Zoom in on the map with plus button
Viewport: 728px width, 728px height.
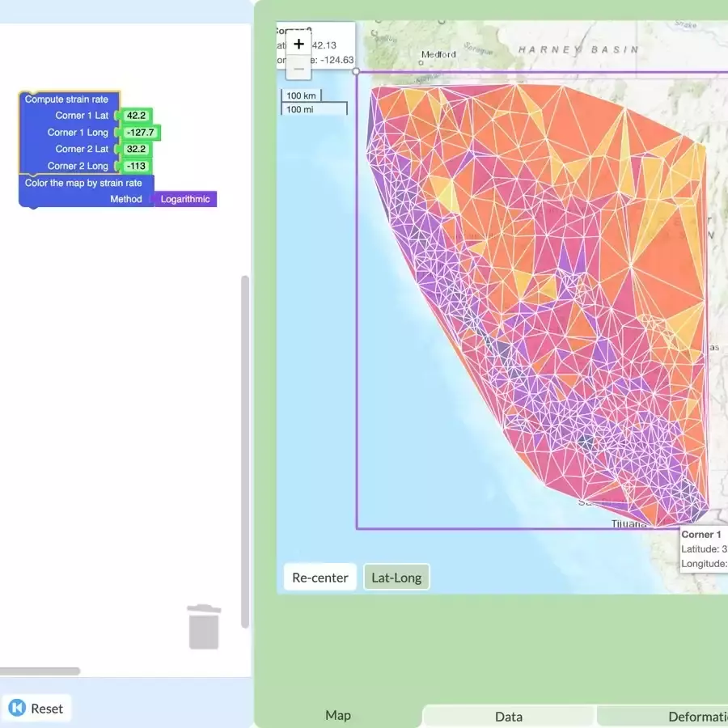(x=298, y=44)
